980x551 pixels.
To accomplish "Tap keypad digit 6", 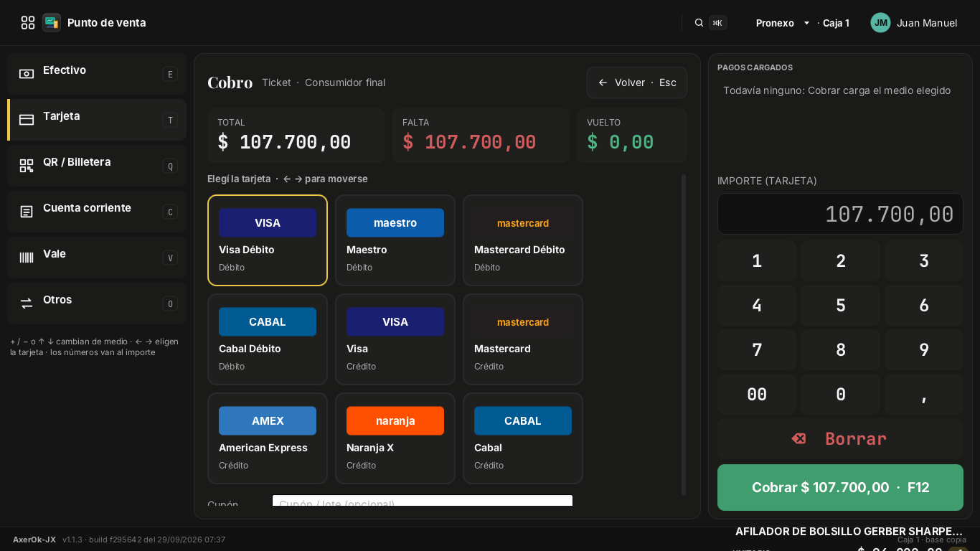I will pyautogui.click(x=924, y=306).
